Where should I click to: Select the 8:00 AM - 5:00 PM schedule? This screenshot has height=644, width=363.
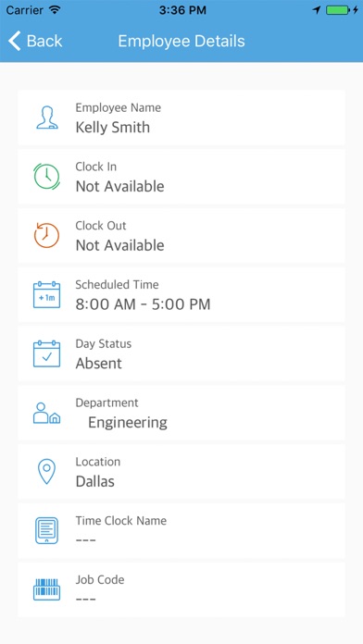[x=143, y=304]
